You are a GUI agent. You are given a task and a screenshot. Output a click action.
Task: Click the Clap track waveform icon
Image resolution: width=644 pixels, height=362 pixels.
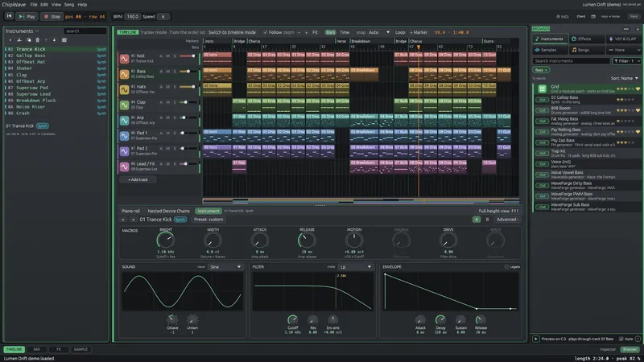pos(124,105)
